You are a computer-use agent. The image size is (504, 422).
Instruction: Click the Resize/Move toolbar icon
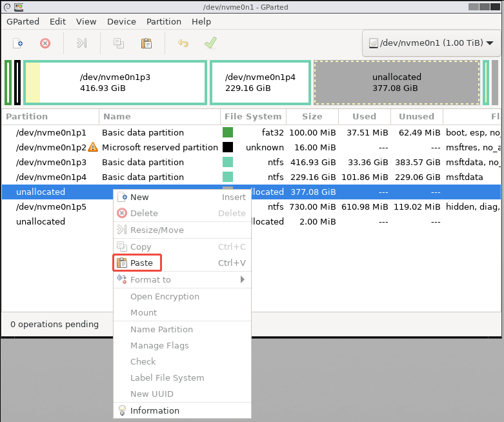pyautogui.click(x=82, y=43)
